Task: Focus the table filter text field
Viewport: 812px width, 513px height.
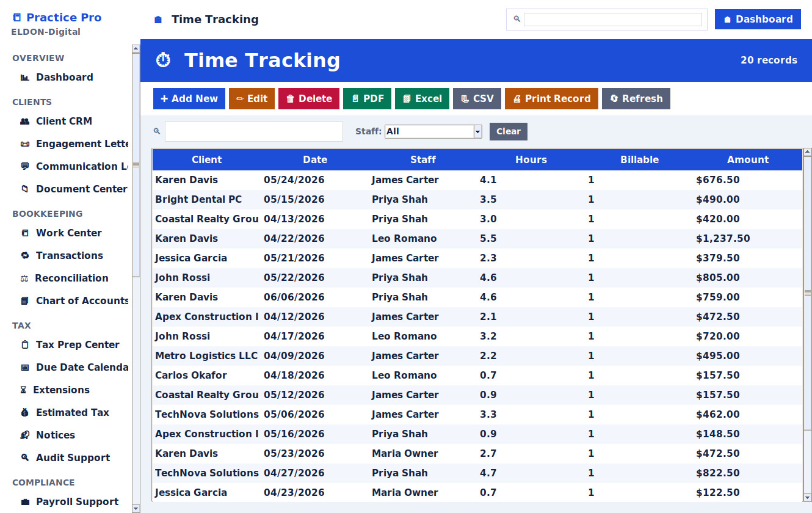Action: [254, 131]
